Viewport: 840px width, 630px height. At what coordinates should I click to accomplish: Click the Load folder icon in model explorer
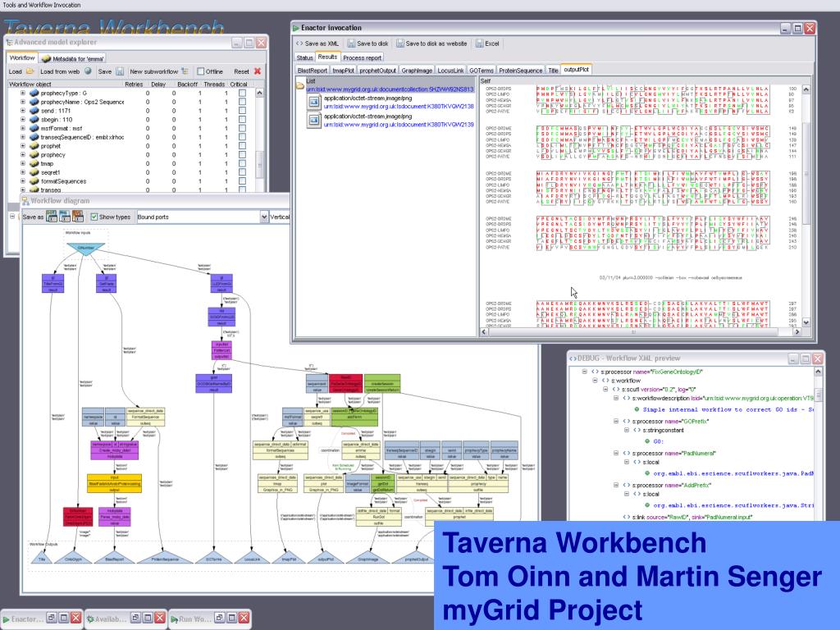click(30, 71)
